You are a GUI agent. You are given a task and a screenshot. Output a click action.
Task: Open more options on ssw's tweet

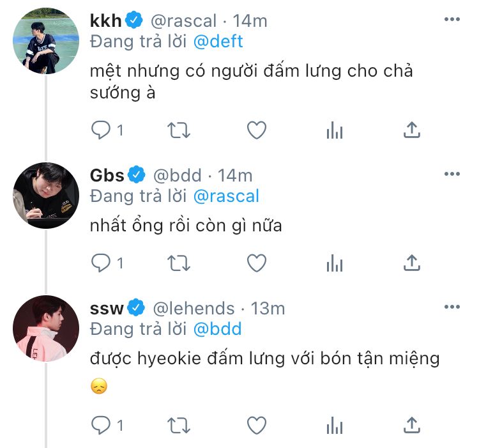(x=452, y=307)
